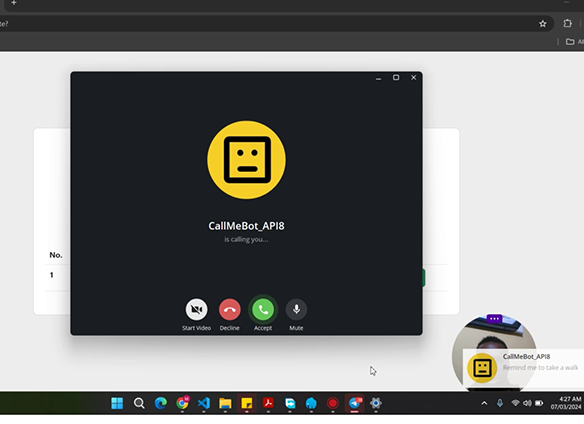Click the purple three-dots webcam bubble menu
Image resolution: width=584 pixels, height=424 pixels.
coord(494,319)
